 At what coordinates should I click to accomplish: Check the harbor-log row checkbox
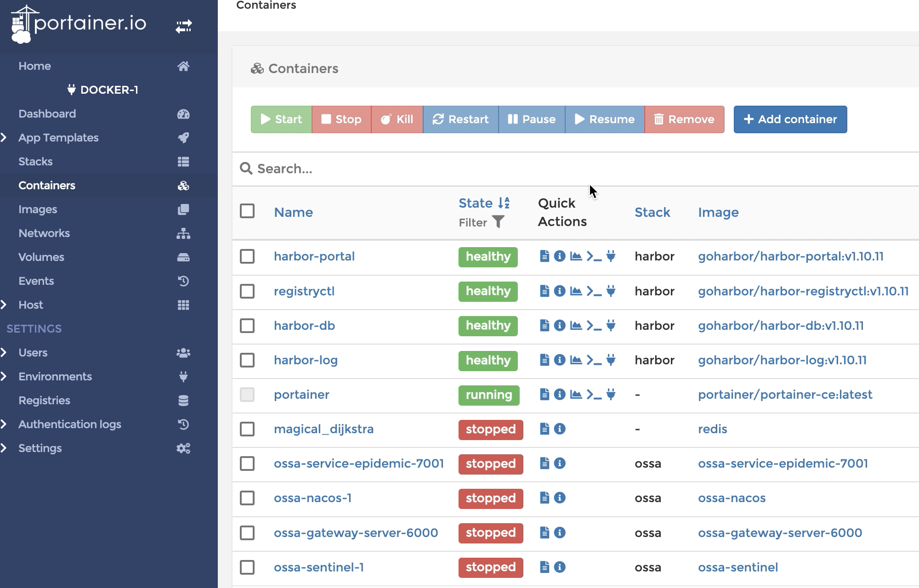tap(247, 360)
